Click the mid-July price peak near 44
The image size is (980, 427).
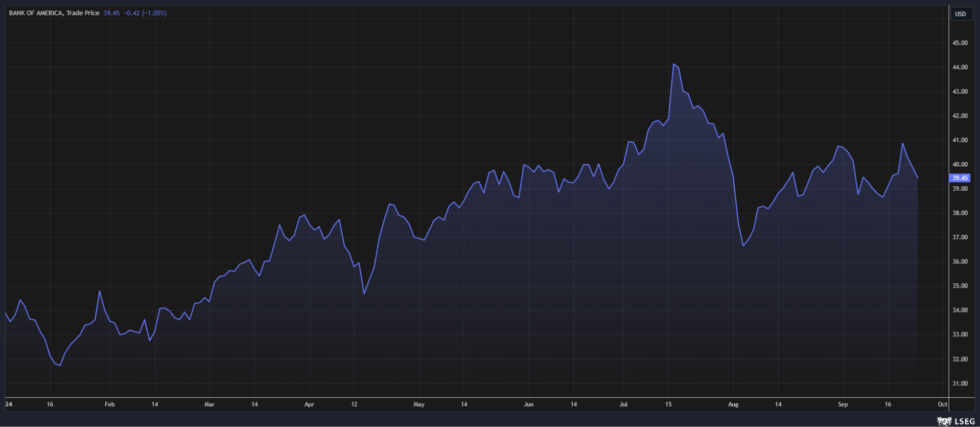pyautogui.click(x=674, y=64)
